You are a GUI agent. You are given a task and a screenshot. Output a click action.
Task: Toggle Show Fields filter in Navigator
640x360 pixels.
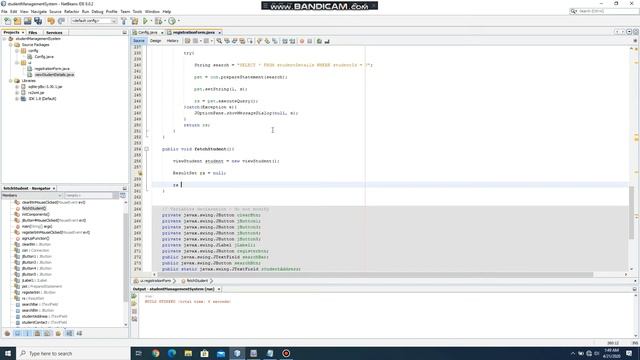[17, 333]
